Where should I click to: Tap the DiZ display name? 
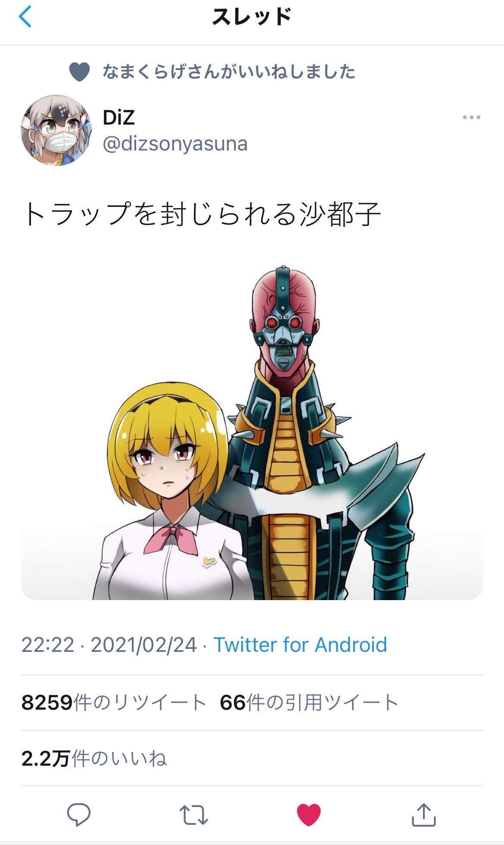pyautogui.click(x=119, y=117)
